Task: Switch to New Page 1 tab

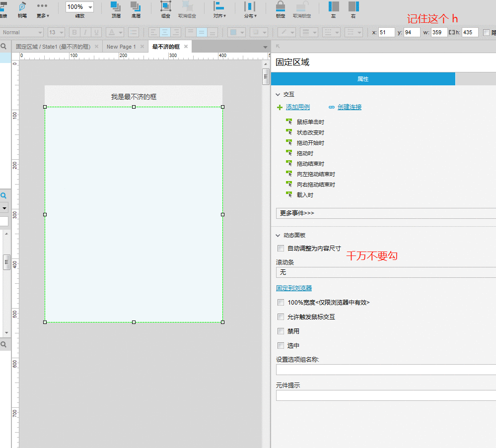Action: [x=121, y=47]
